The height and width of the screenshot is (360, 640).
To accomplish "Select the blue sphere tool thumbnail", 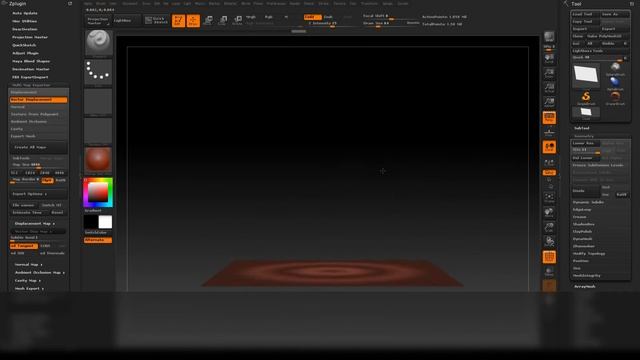I will click(x=615, y=83).
